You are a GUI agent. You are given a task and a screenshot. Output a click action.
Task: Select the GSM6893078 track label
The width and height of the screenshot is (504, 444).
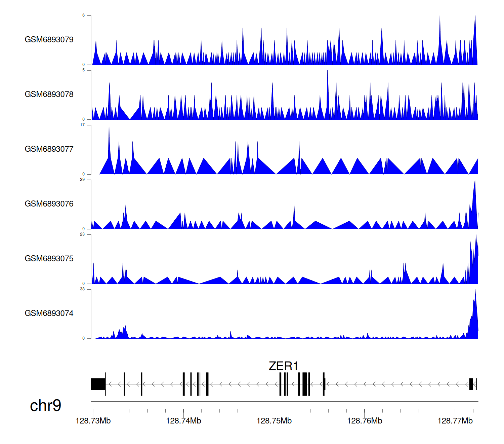coord(49,95)
